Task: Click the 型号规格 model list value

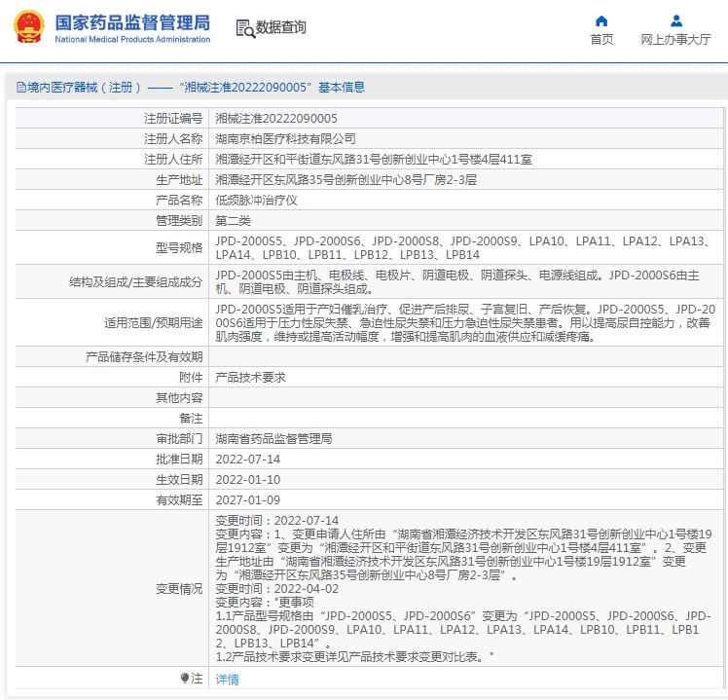Action: pos(463,248)
